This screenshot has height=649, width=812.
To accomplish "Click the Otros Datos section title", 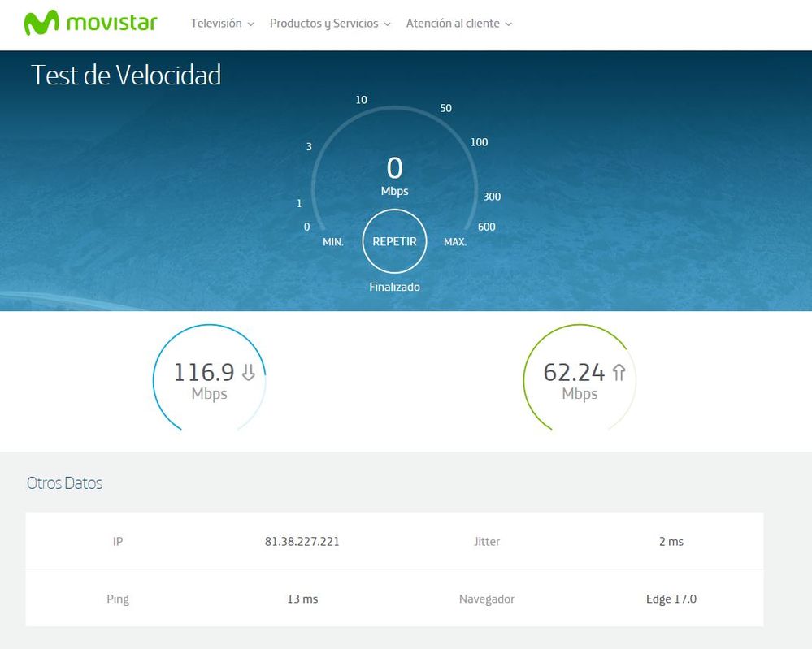I will tap(64, 483).
